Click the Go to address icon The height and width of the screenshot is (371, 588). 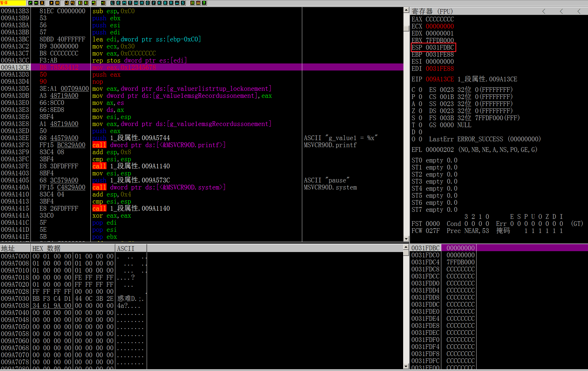coord(103,3)
